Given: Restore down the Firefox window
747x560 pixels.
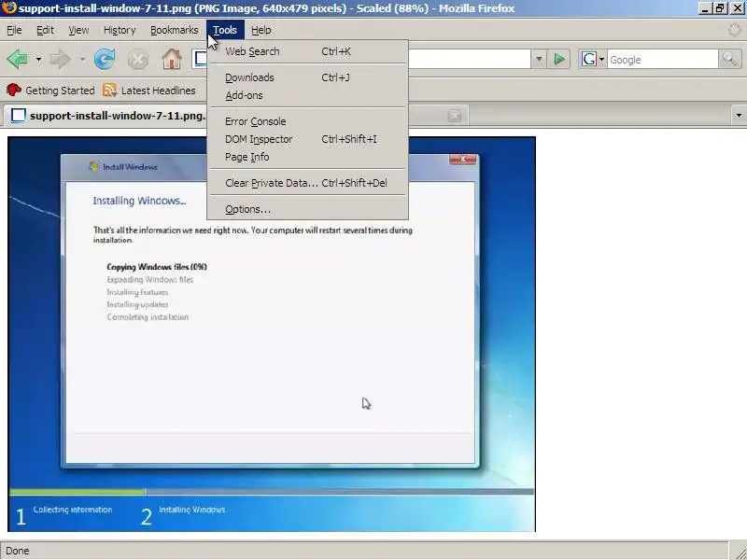Looking at the screenshot, I should [720, 8].
